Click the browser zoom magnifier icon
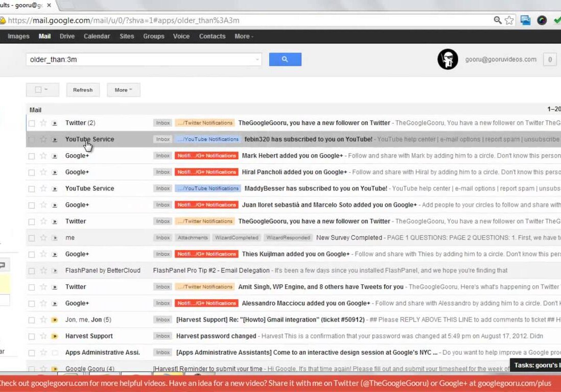 tap(497, 20)
